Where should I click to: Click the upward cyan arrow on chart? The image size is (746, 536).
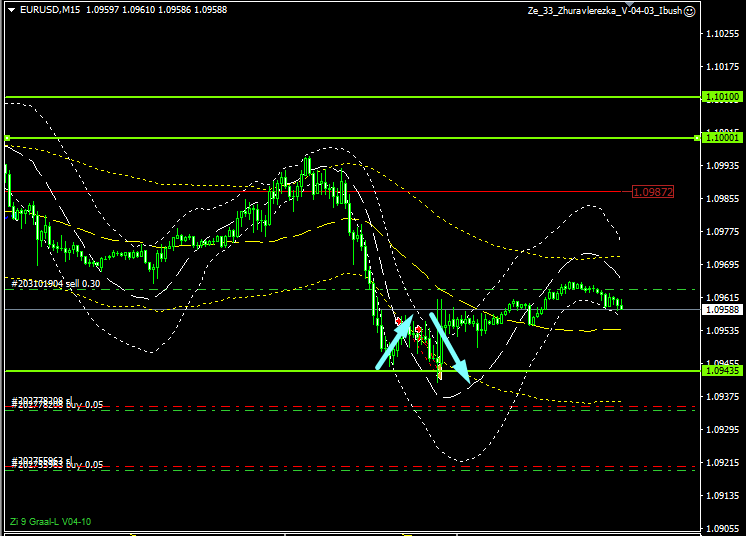pyautogui.click(x=396, y=341)
